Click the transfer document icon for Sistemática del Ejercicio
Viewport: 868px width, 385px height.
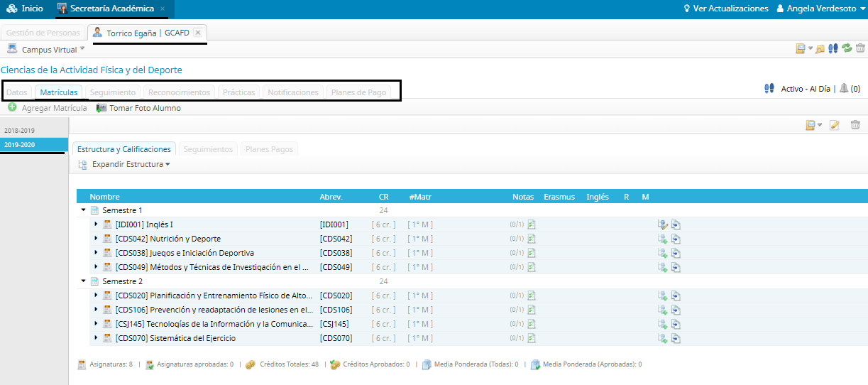(x=676, y=338)
